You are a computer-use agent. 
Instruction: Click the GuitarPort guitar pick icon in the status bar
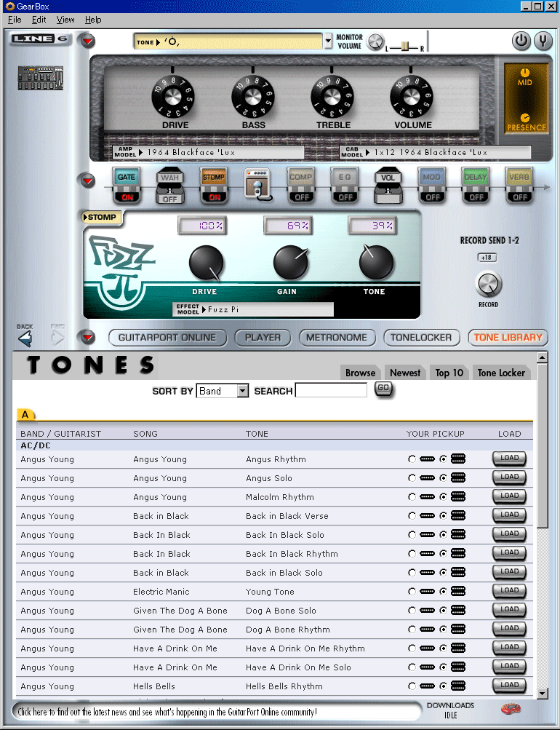click(511, 710)
